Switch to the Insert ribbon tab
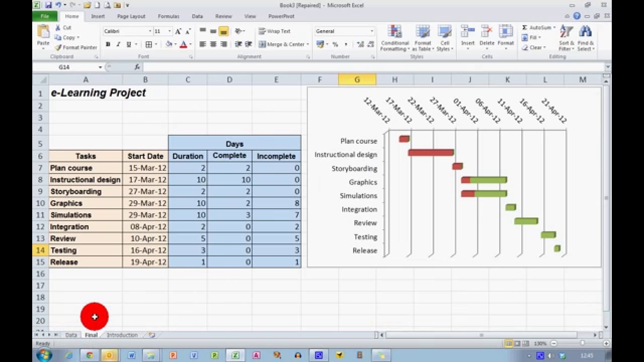 click(98, 16)
